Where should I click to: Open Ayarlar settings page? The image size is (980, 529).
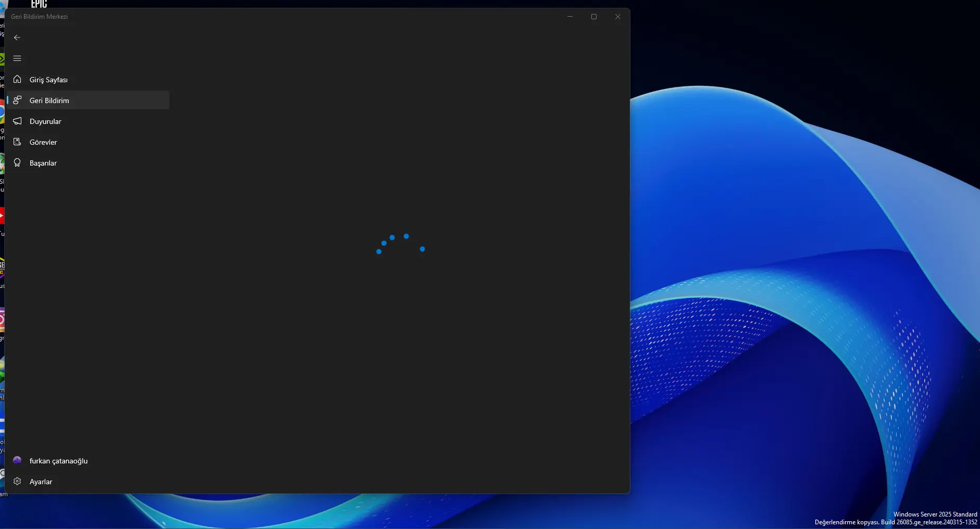pos(88,481)
